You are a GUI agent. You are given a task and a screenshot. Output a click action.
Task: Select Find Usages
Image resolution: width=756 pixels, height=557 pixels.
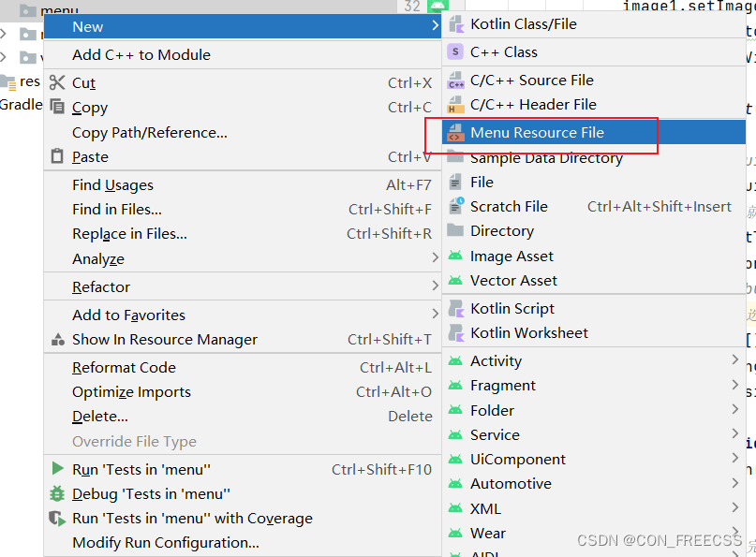pos(242,185)
